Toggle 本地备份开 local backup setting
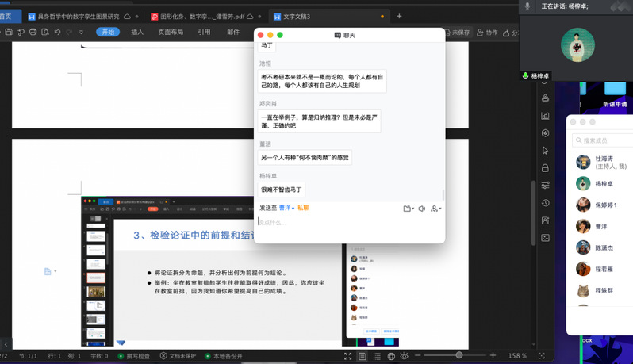 pos(224,357)
